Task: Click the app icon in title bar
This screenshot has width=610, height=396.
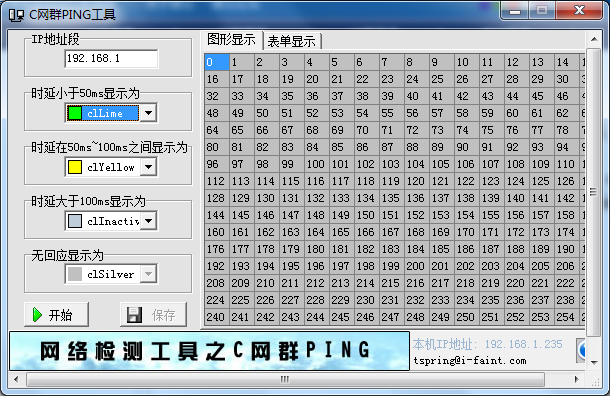Action: click(16, 15)
